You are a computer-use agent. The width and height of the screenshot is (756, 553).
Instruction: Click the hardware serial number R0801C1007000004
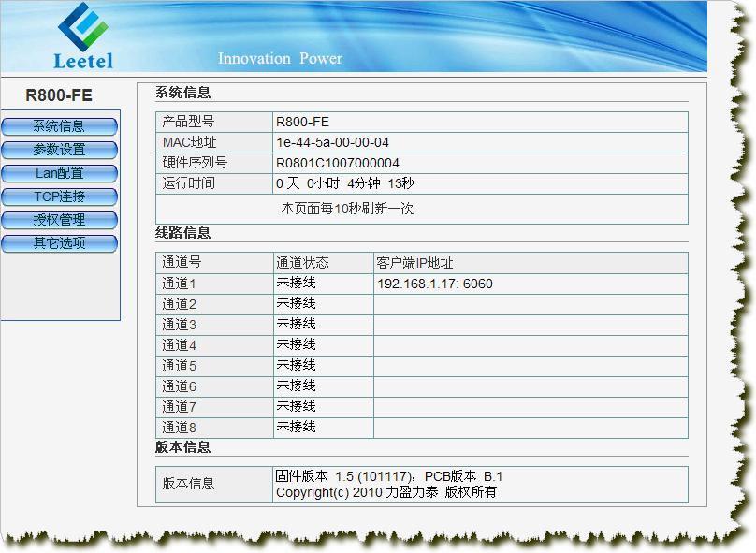click(x=337, y=163)
